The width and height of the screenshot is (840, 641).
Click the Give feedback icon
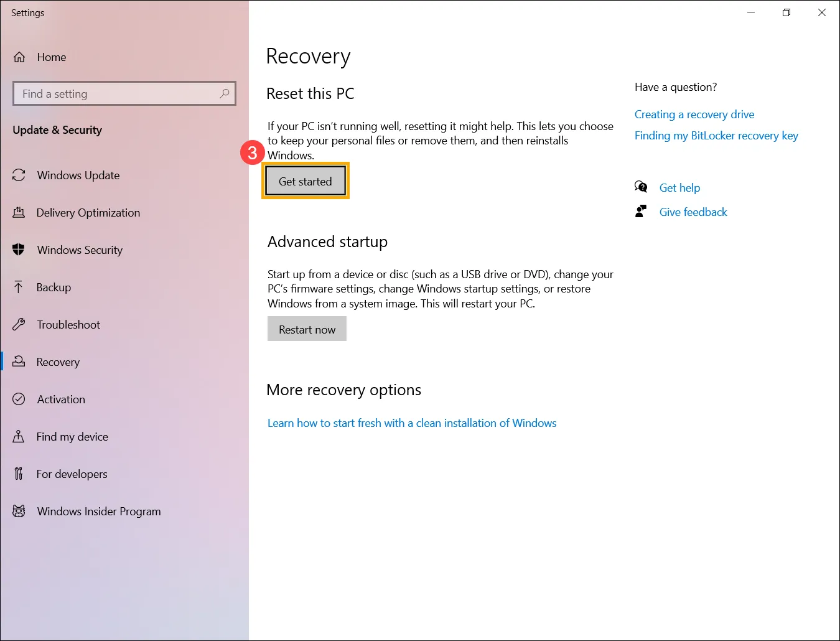[641, 211]
